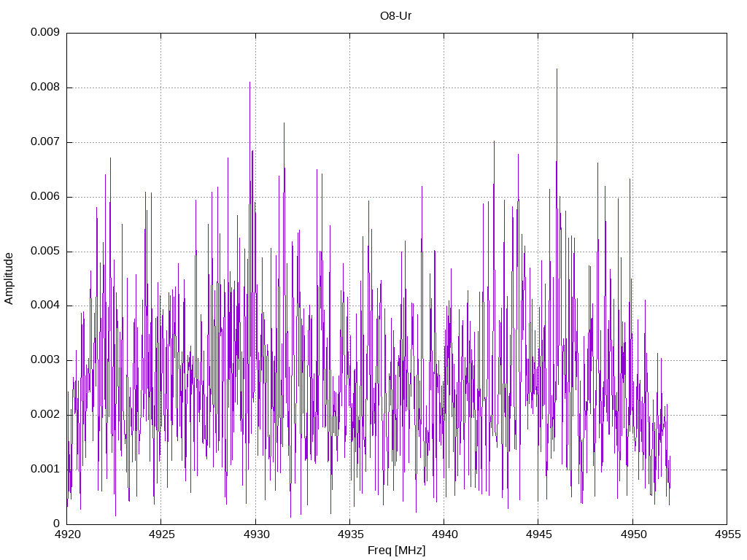The height and width of the screenshot is (560, 747).
Task: Click the tall peak just below 4930 MHz
Action: pyautogui.click(x=249, y=83)
